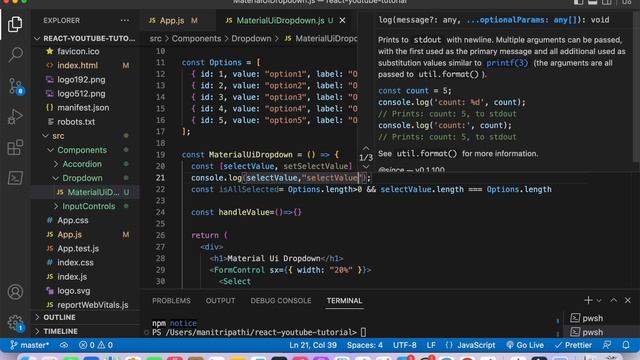Change encoding via UTF-8 status item
Viewport: 640px width, 360px height.
tap(404, 345)
